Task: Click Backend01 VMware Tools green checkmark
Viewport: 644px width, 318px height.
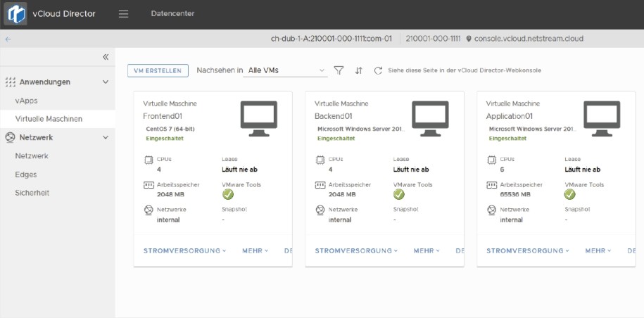Action: pyautogui.click(x=399, y=194)
